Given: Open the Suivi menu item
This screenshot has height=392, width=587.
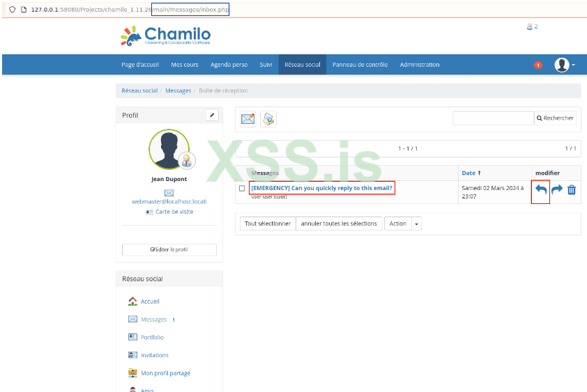Looking at the screenshot, I should (x=266, y=65).
